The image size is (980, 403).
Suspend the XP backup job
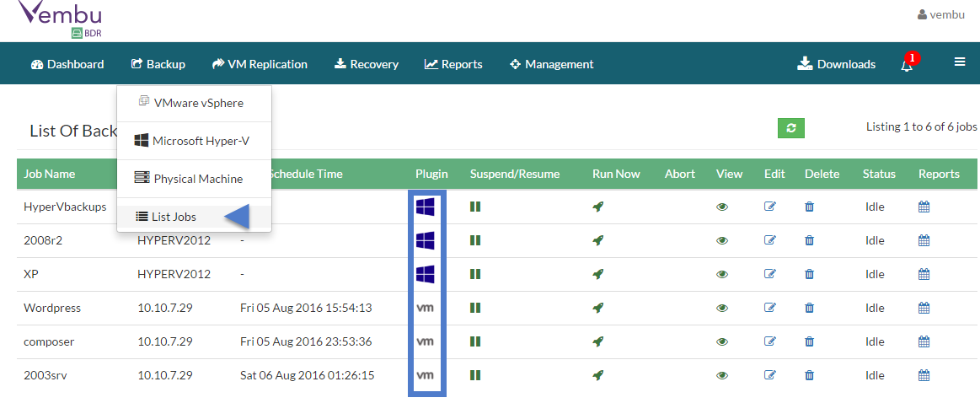475,274
